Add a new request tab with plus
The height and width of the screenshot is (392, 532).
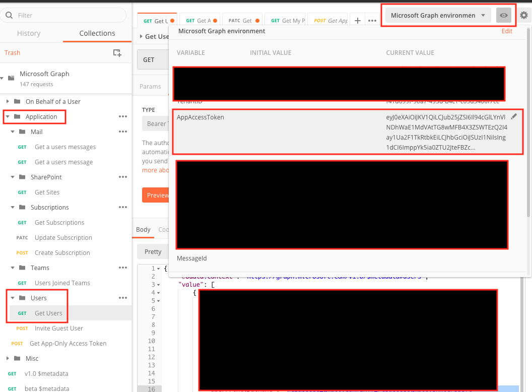pos(358,21)
